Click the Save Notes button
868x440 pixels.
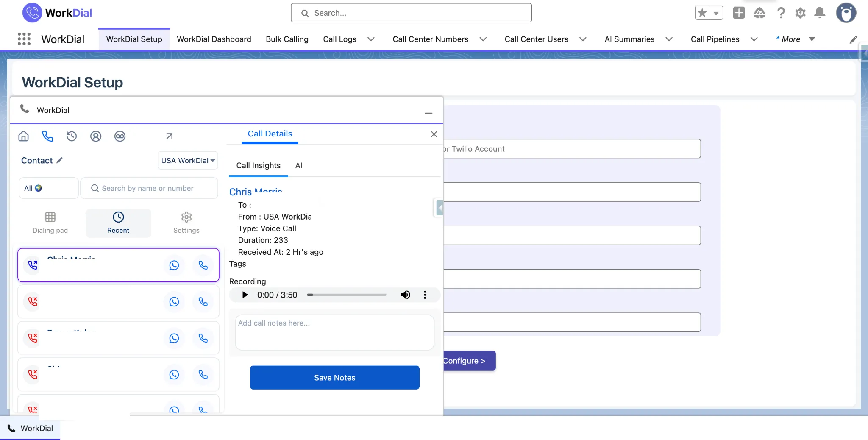335,378
